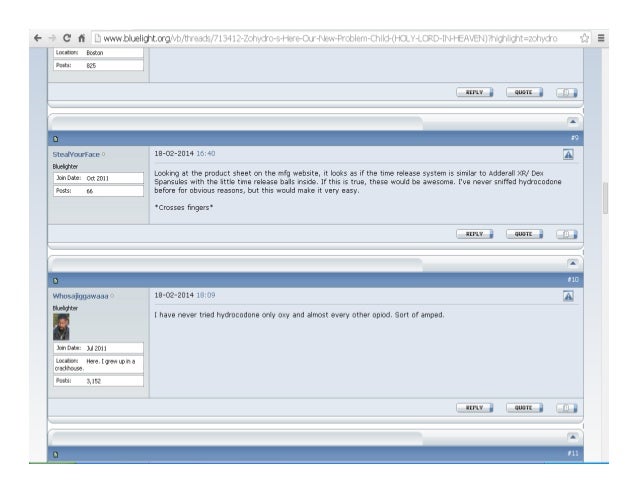Click 'Join Date: Oct 2011' field
Viewport: 638px width, 493px height.
point(98,178)
